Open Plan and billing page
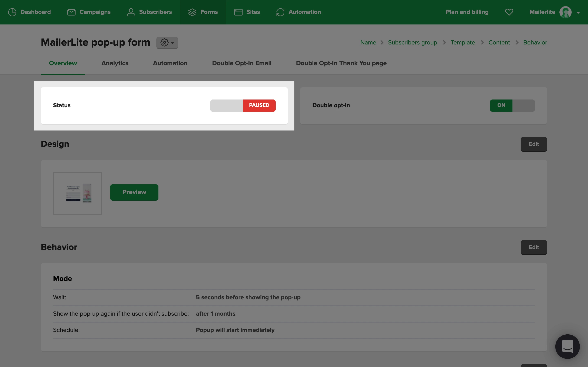This screenshot has width=588, height=367. [x=467, y=12]
